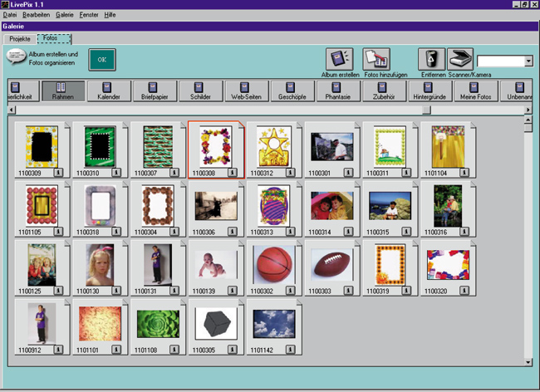Click info button on thumbnail 1100308

233,173
